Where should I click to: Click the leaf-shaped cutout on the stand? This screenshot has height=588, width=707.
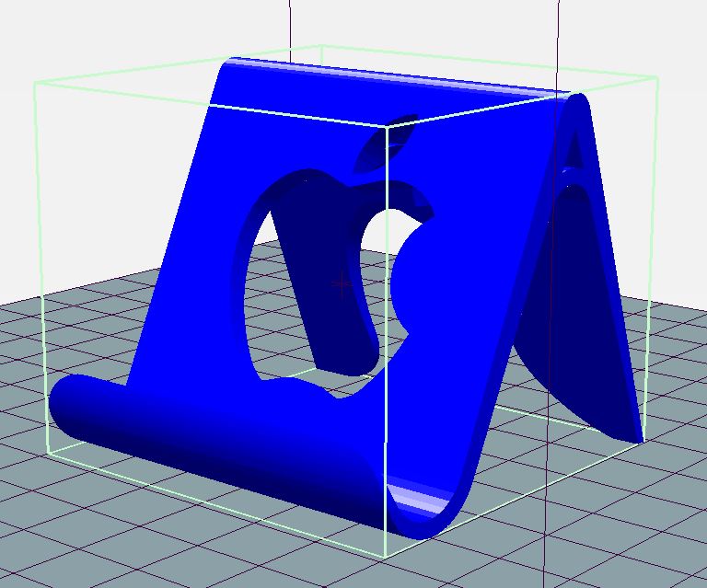tap(386, 142)
